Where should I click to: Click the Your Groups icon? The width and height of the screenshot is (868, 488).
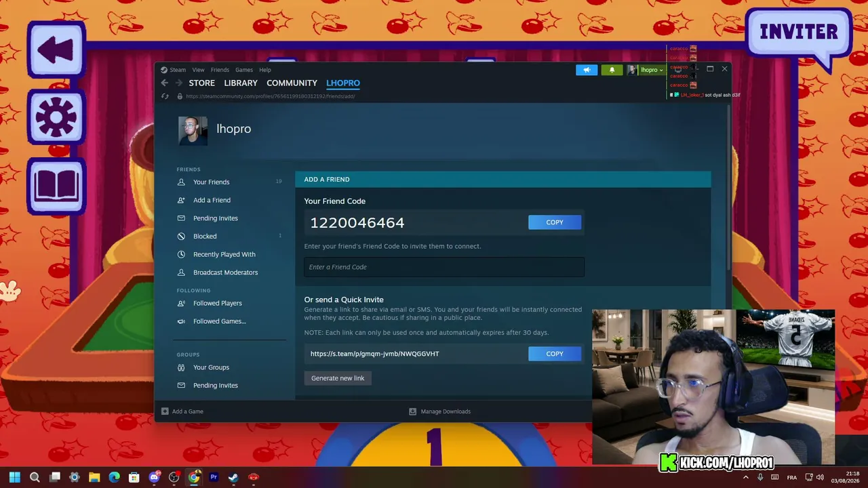pos(181,367)
